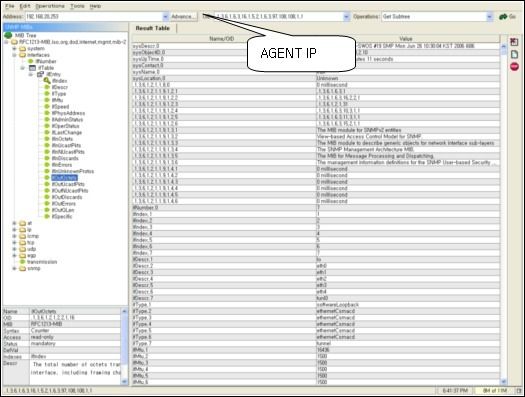Expand the tcp folder
Screen dimensions: 525x397
(x=14, y=243)
